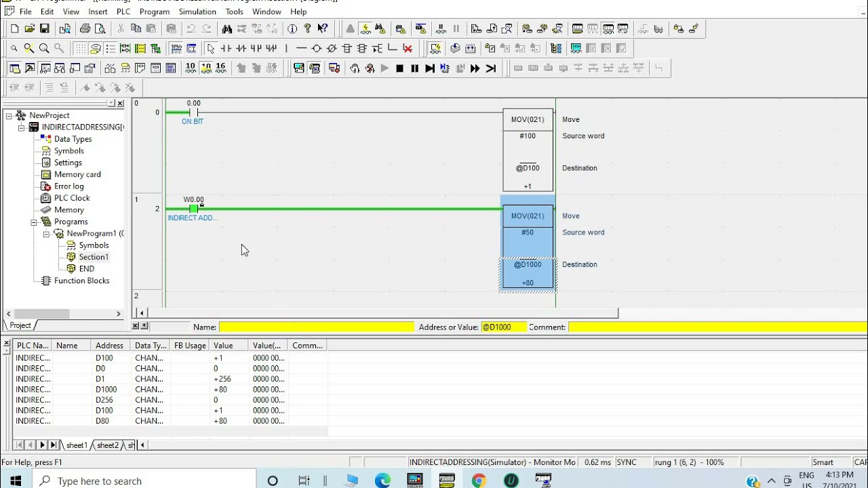Select the D1000 row in watch window

point(170,389)
